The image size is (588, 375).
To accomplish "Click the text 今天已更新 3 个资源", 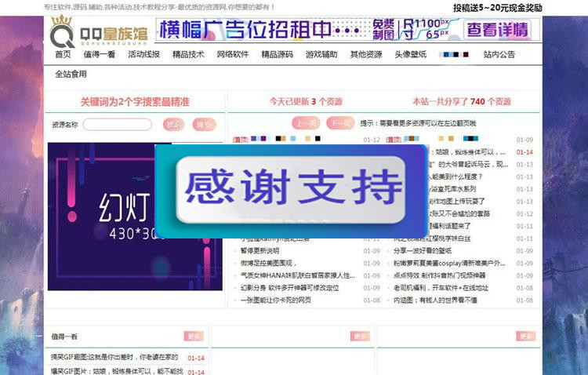I will coord(306,102).
